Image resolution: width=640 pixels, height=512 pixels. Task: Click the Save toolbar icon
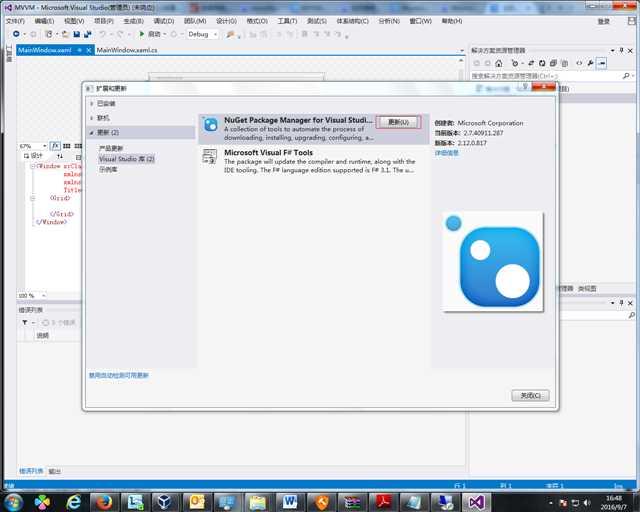[x=76, y=34]
